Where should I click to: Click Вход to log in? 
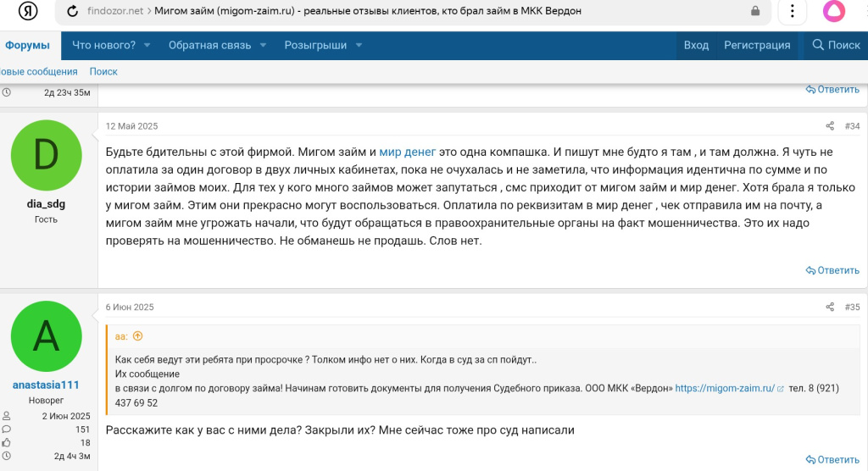click(x=696, y=45)
